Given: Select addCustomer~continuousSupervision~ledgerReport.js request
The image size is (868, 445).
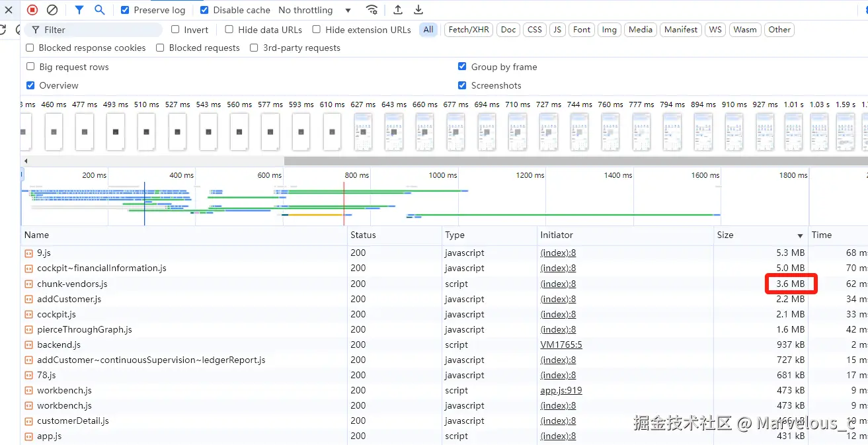Looking at the screenshot, I should [x=444, y=360].
